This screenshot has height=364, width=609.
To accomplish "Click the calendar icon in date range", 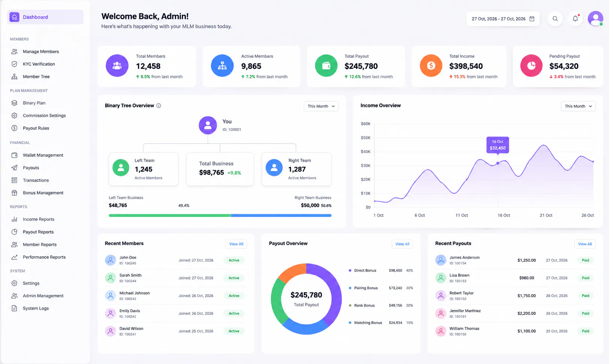I will tap(532, 19).
